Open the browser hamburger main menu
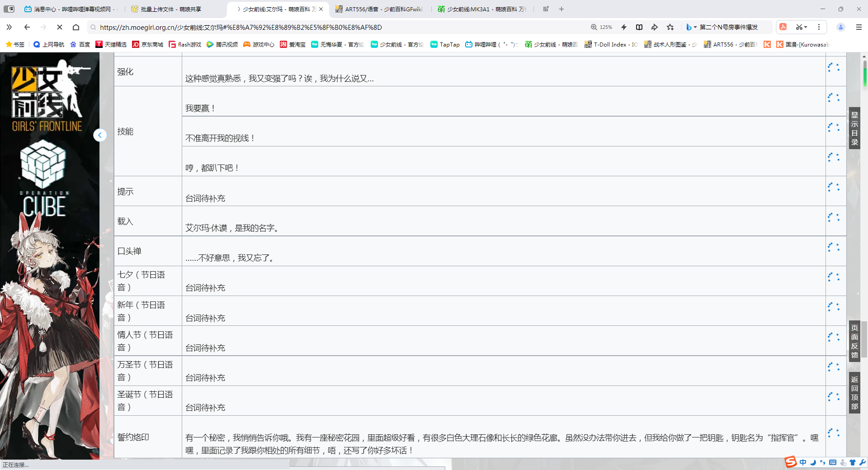The image size is (868, 470). tap(859, 27)
